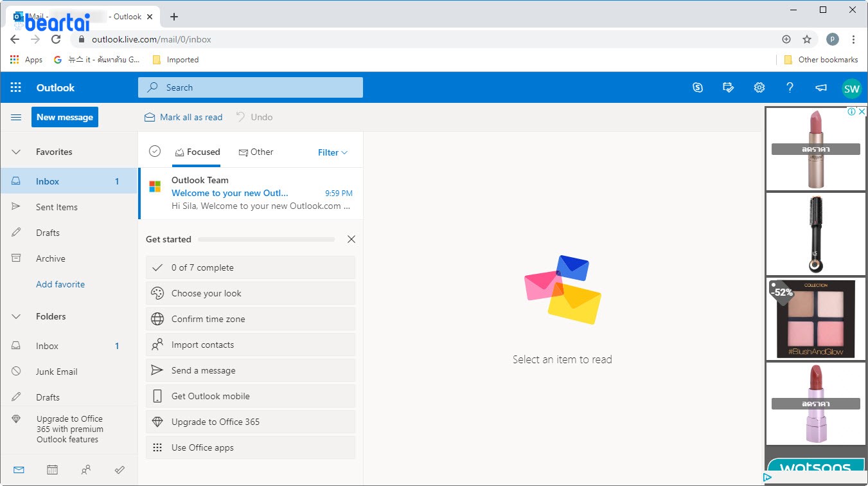Image resolution: width=868 pixels, height=486 pixels.
Task: Open the Office app launcher grid
Action: click(16, 87)
